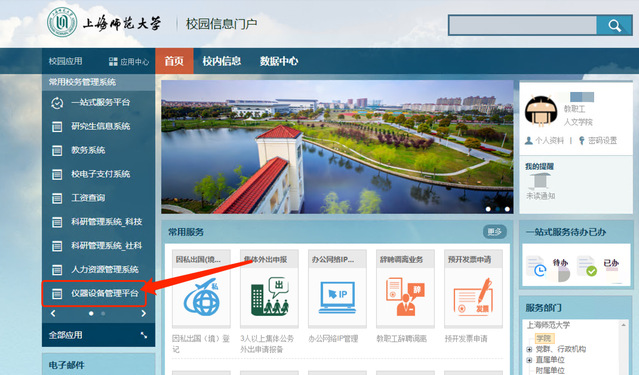Expand 直属单位 tree node
639x375 pixels.
point(529,360)
